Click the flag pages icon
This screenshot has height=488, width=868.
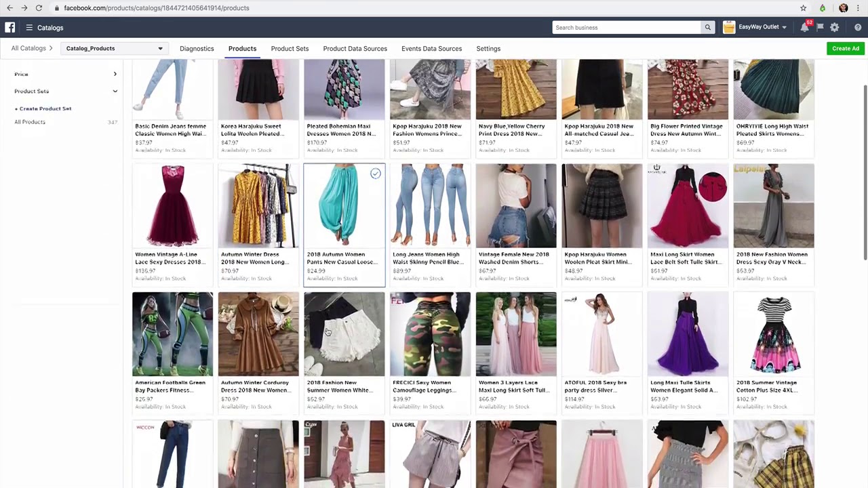tap(820, 28)
